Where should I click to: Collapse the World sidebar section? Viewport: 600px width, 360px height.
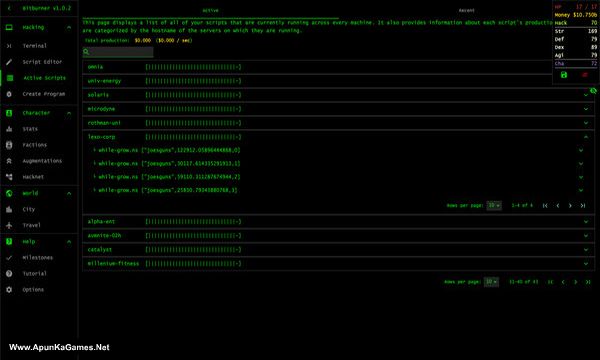tap(69, 194)
